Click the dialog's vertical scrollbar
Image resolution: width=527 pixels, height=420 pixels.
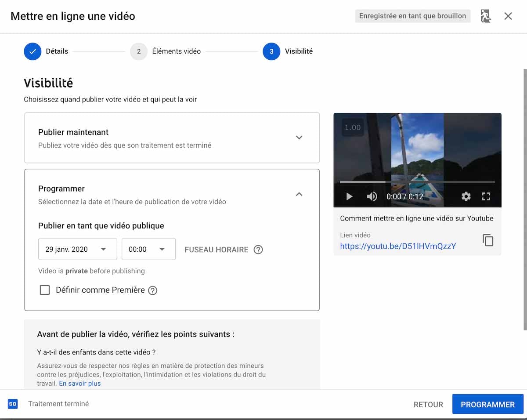click(525, 199)
